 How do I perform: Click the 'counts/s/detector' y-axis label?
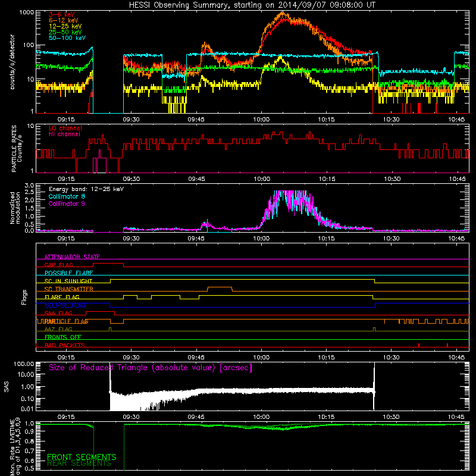[12, 62]
